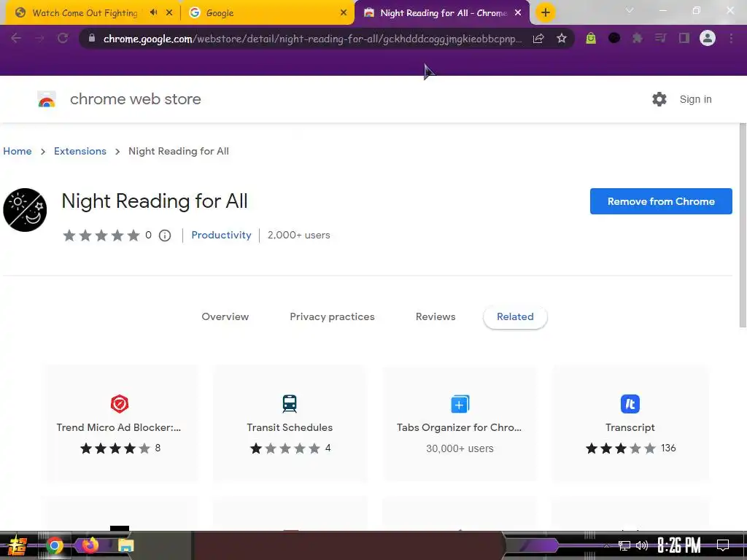
Task: Open File Explorer from the taskbar
Action: (125, 545)
